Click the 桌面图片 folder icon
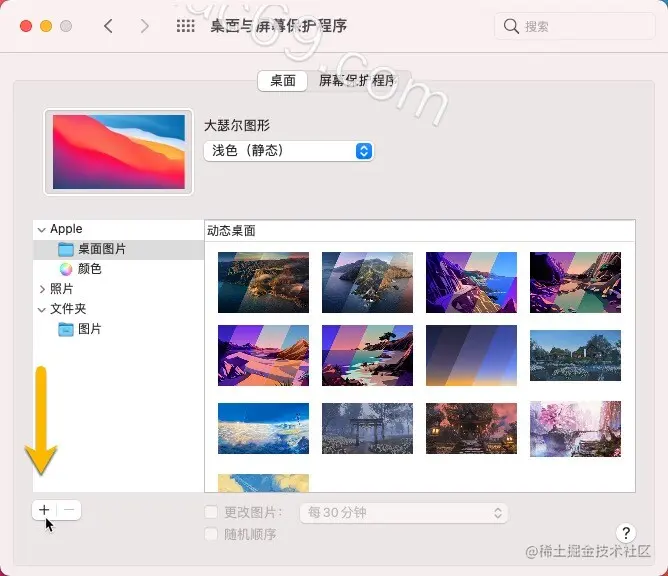The width and height of the screenshot is (668, 576). (x=66, y=249)
